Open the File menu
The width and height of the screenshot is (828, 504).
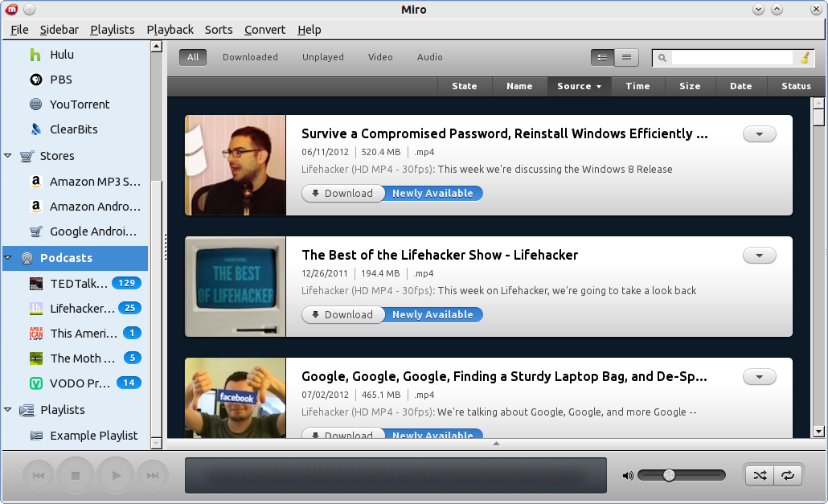[x=19, y=30]
